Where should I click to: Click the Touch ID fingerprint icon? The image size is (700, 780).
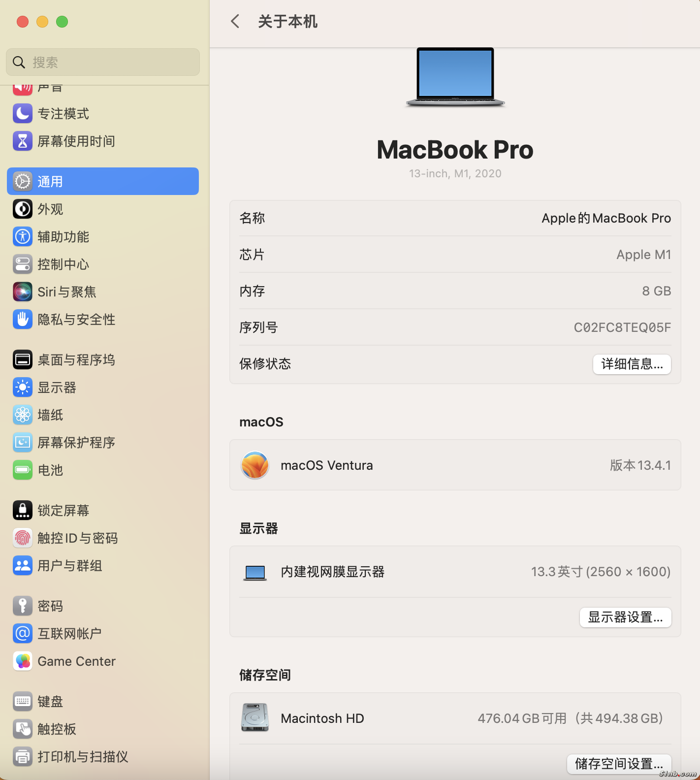click(x=23, y=538)
